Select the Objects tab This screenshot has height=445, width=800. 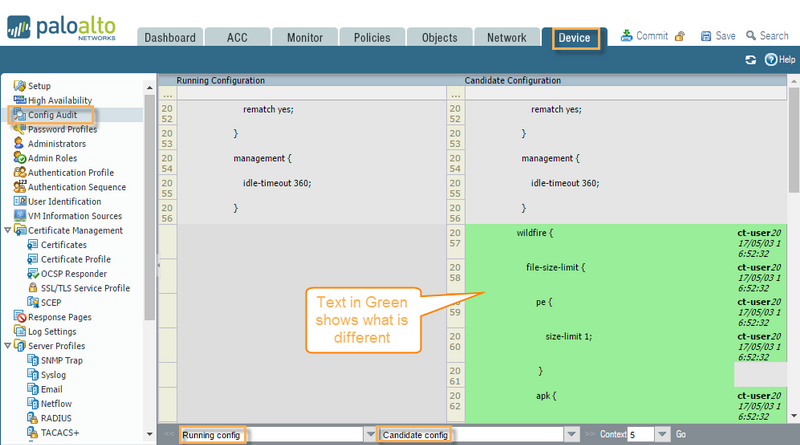coord(439,37)
